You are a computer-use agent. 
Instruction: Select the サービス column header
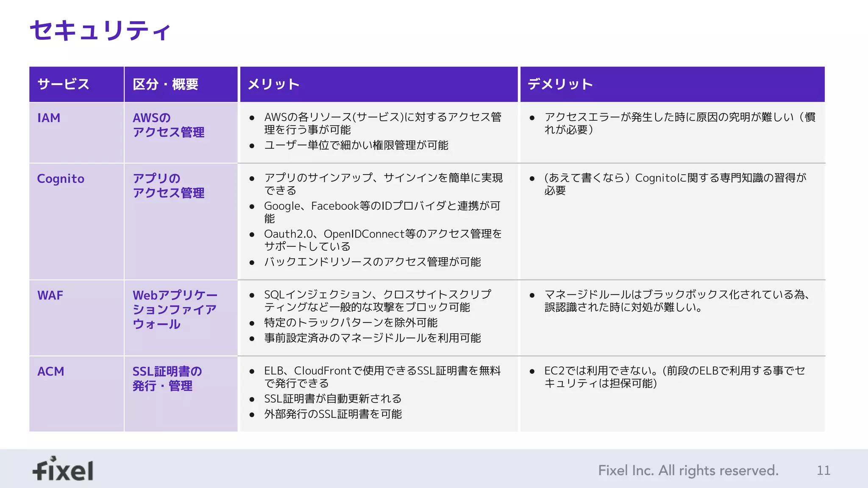click(x=64, y=84)
